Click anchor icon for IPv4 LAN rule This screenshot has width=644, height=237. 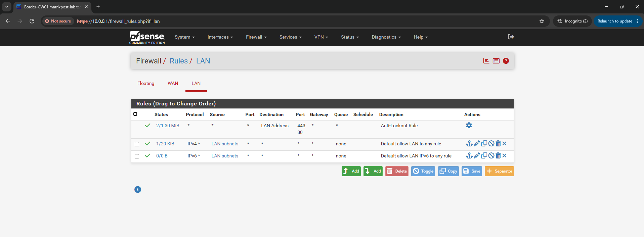pyautogui.click(x=469, y=144)
